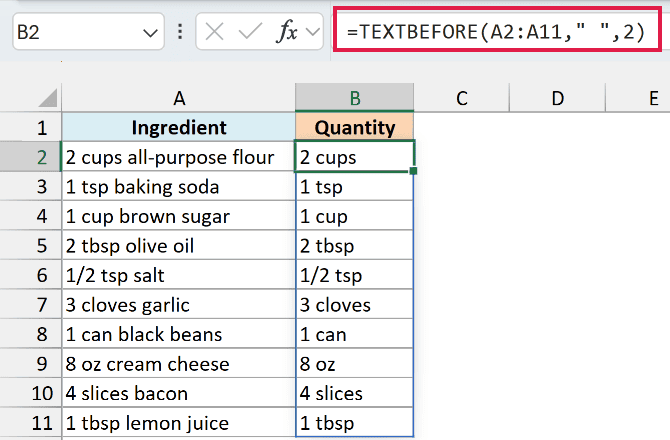Expand dropdown arrow next to fx

[313, 32]
